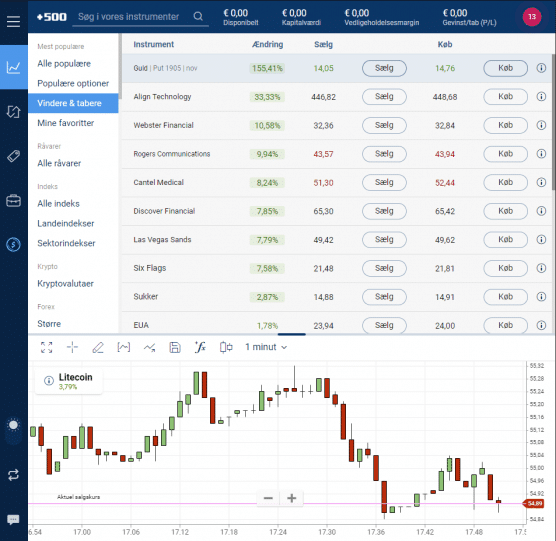556x541 pixels.
Task: Open the indicators fx icon
Action: coord(200,347)
